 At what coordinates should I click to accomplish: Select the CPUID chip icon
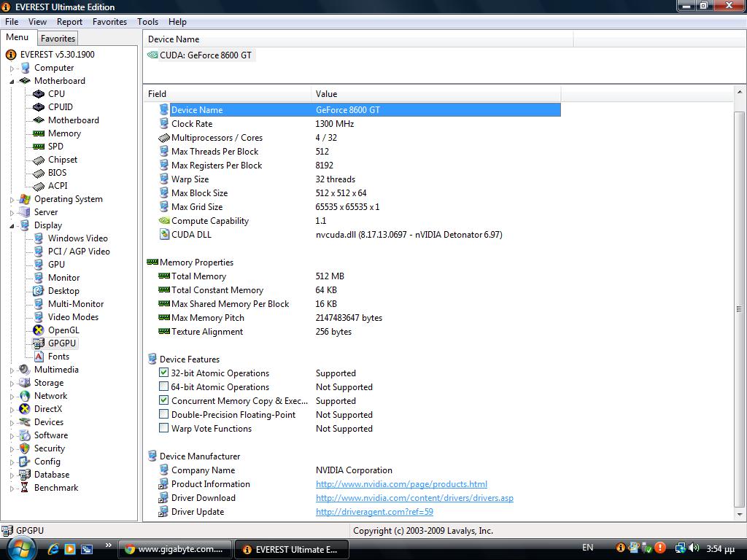pyautogui.click(x=39, y=107)
